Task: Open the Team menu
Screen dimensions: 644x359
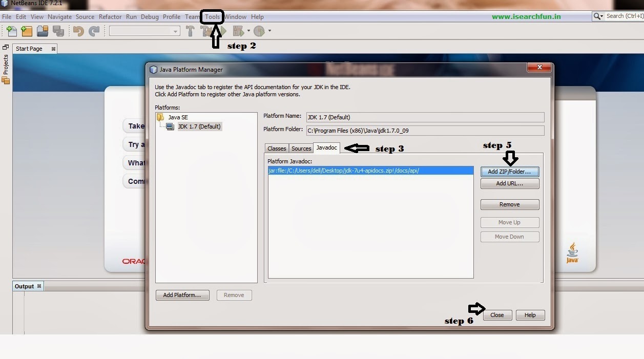Action: (x=192, y=17)
